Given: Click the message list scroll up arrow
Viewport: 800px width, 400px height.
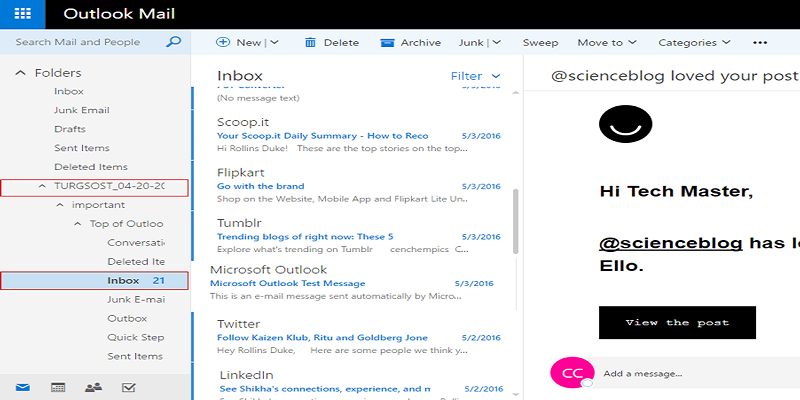Looking at the screenshot, I should (515, 92).
